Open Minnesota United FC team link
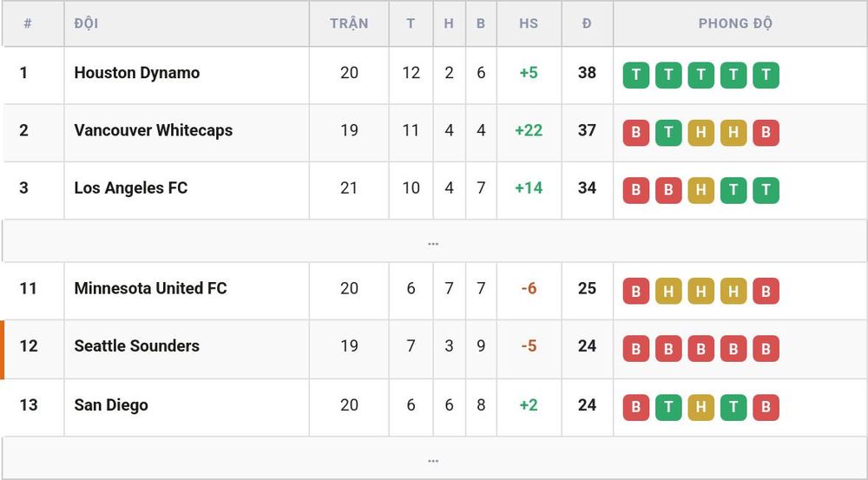The height and width of the screenshot is (480, 868). click(x=150, y=288)
